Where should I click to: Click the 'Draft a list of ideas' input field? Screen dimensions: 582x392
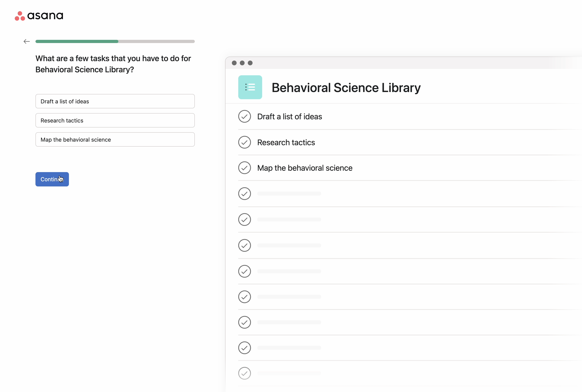[115, 101]
